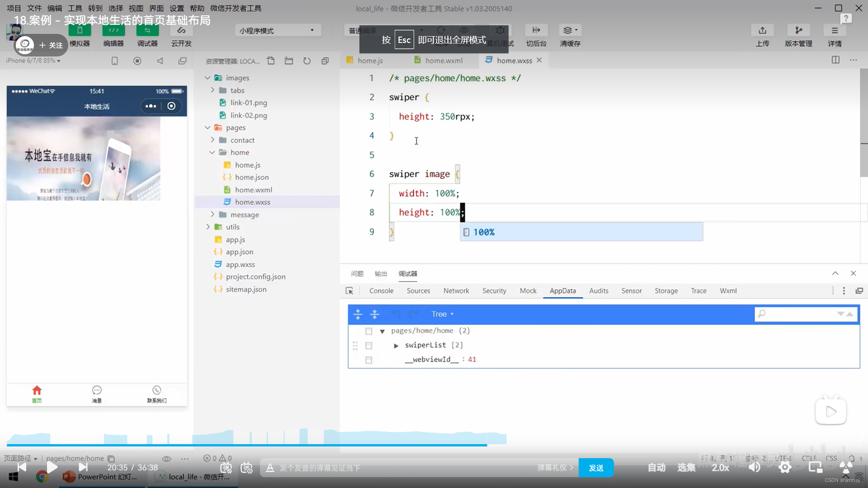
Task: Change the 2.0x playback speed
Action: (721, 468)
